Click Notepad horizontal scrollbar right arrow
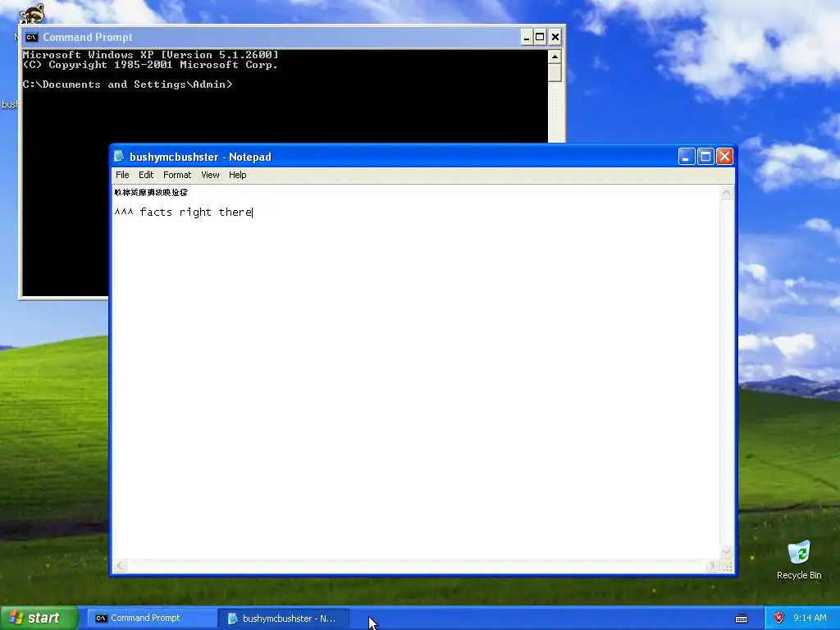 712,566
